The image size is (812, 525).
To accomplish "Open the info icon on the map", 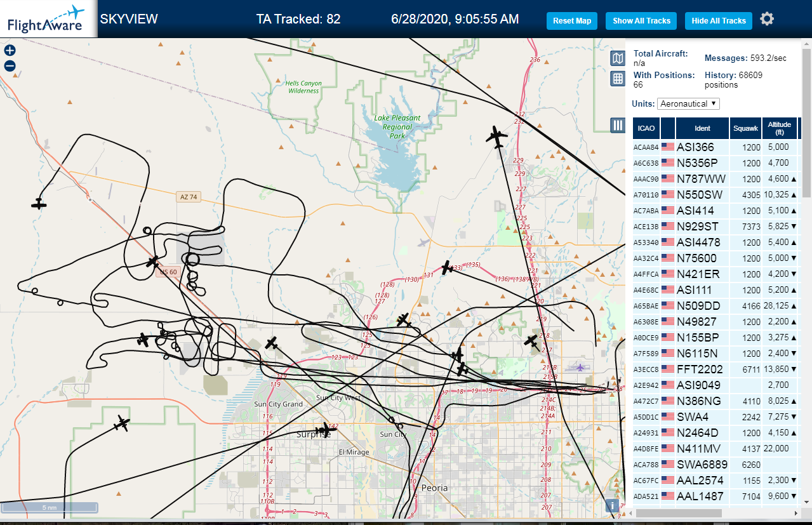I will click(612, 505).
